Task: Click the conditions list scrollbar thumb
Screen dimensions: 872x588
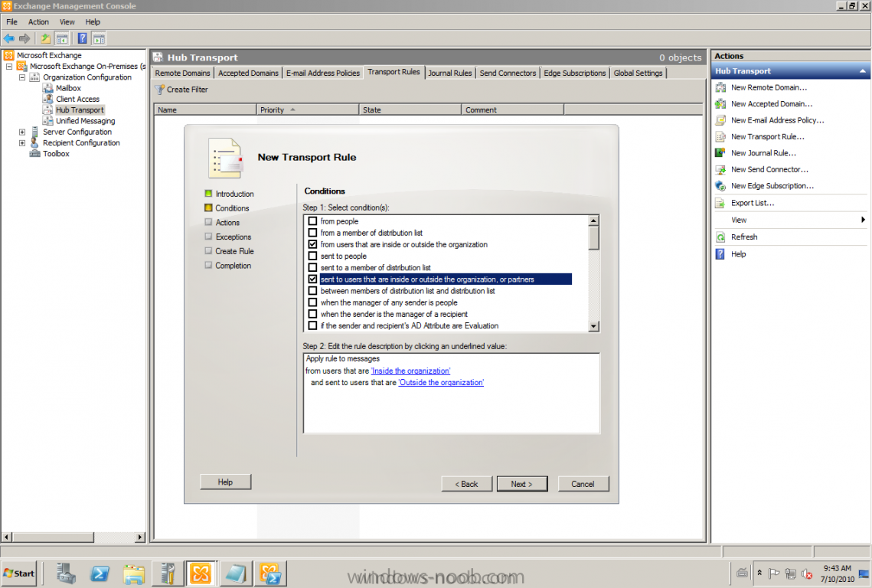Action: point(593,238)
